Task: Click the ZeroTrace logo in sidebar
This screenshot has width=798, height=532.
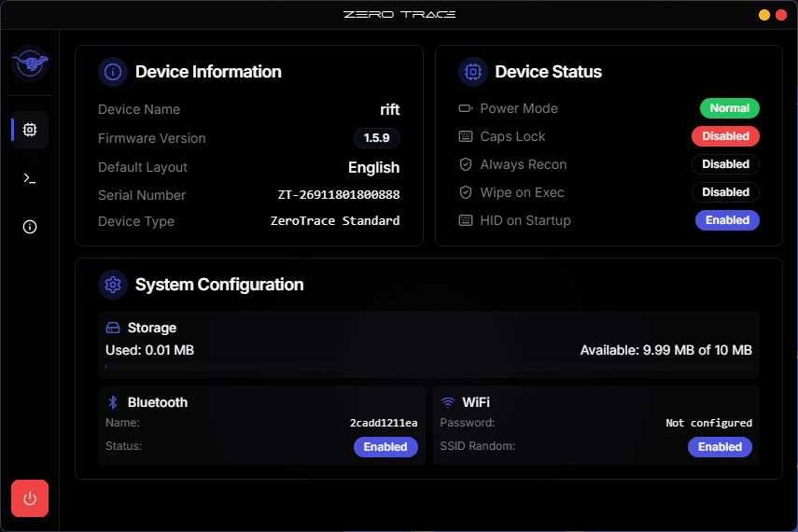Action: pyautogui.click(x=30, y=63)
